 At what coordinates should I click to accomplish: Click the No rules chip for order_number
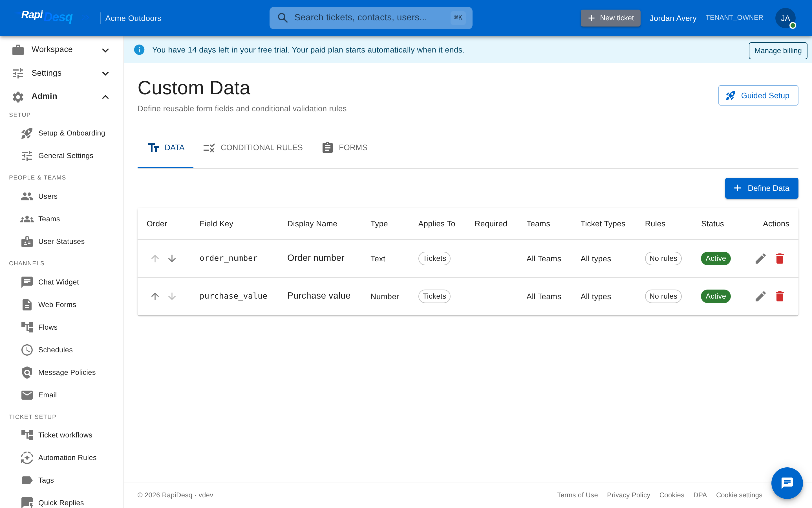pyautogui.click(x=663, y=258)
